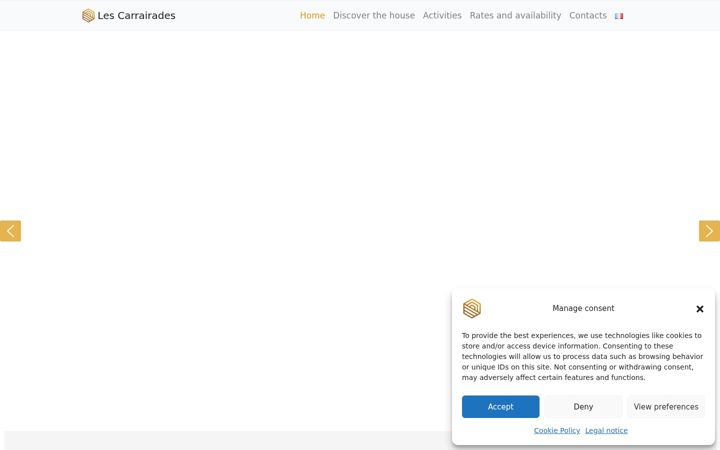This screenshot has height=450, width=720.
Task: Show next slide with right arrow
Action: (x=709, y=231)
